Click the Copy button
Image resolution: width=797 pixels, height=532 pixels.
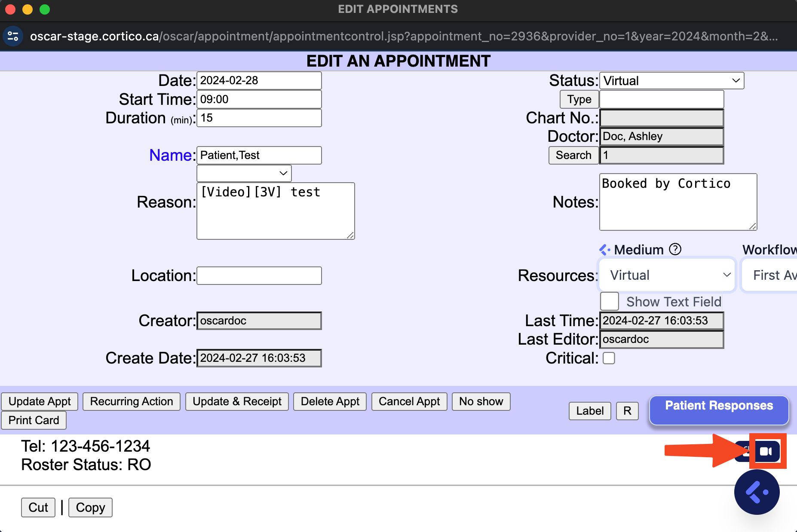click(x=90, y=508)
